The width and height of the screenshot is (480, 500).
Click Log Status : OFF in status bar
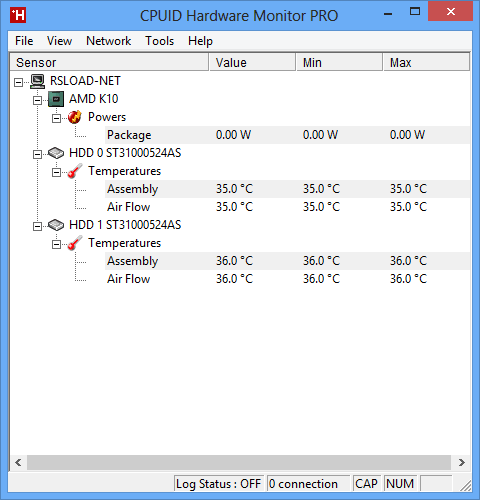point(219,484)
